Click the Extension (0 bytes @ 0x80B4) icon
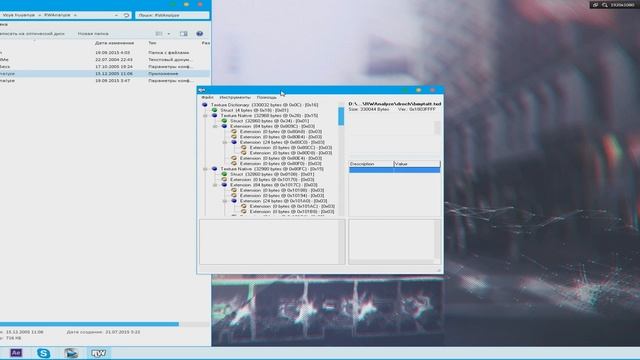This screenshot has width=640, height=360. click(x=234, y=137)
